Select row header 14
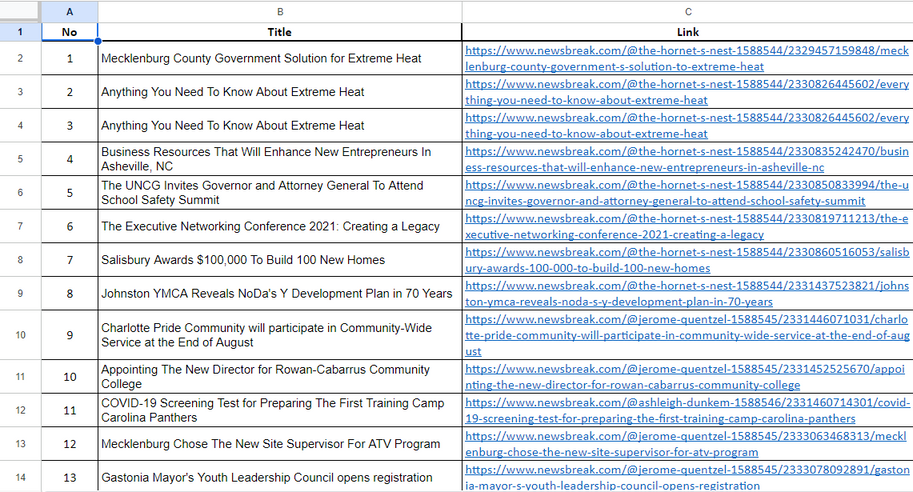This screenshot has height=492, width=913. coord(20,478)
